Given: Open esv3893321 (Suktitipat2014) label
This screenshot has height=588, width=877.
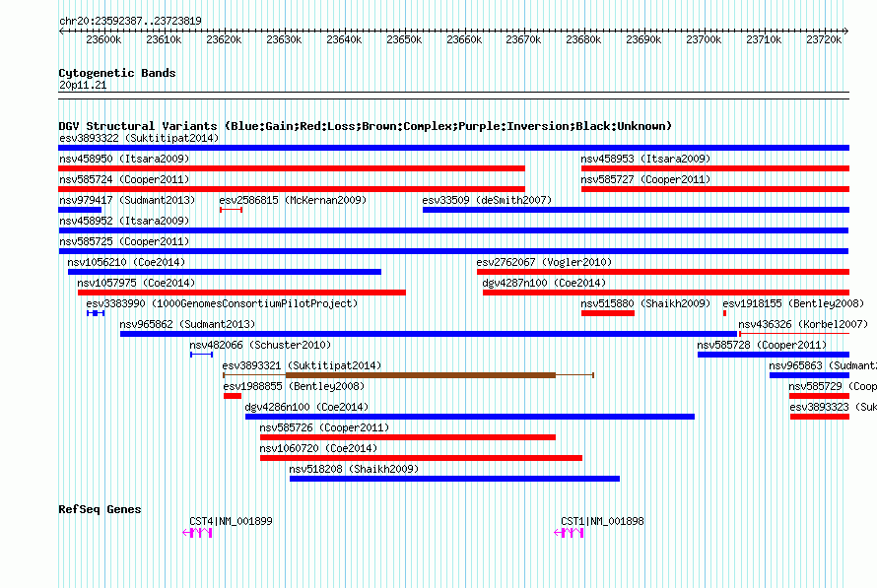Looking at the screenshot, I should (x=302, y=365).
